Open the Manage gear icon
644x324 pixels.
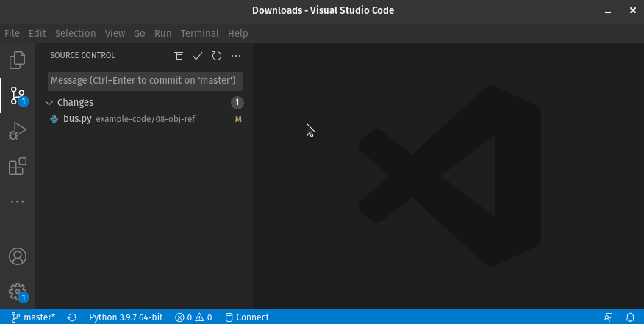pos(18,292)
